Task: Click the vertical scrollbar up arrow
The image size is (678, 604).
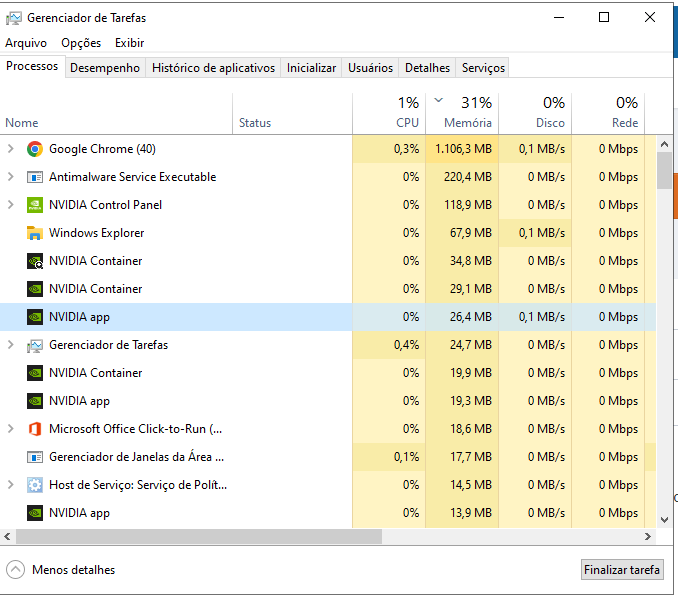Action: [664, 144]
